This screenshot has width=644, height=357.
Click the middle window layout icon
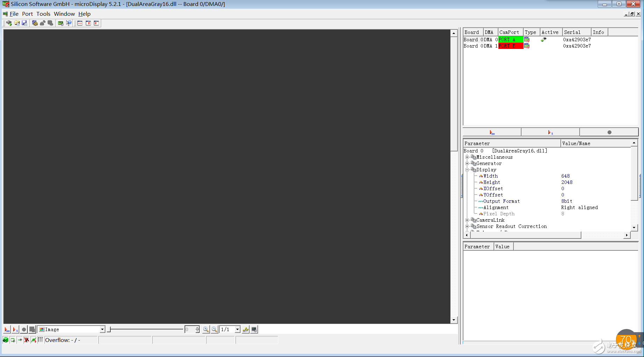pos(88,23)
